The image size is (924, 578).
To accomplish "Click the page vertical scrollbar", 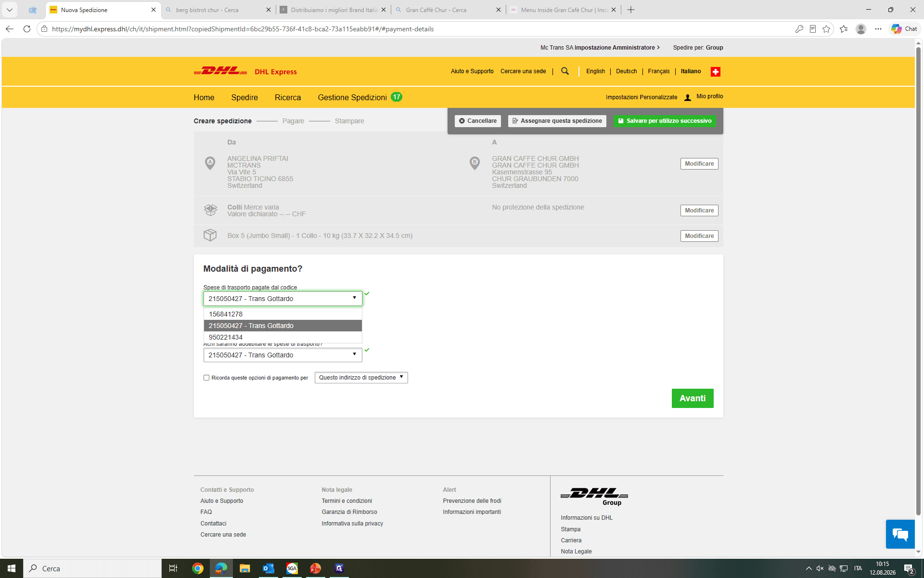I will pos(918,282).
